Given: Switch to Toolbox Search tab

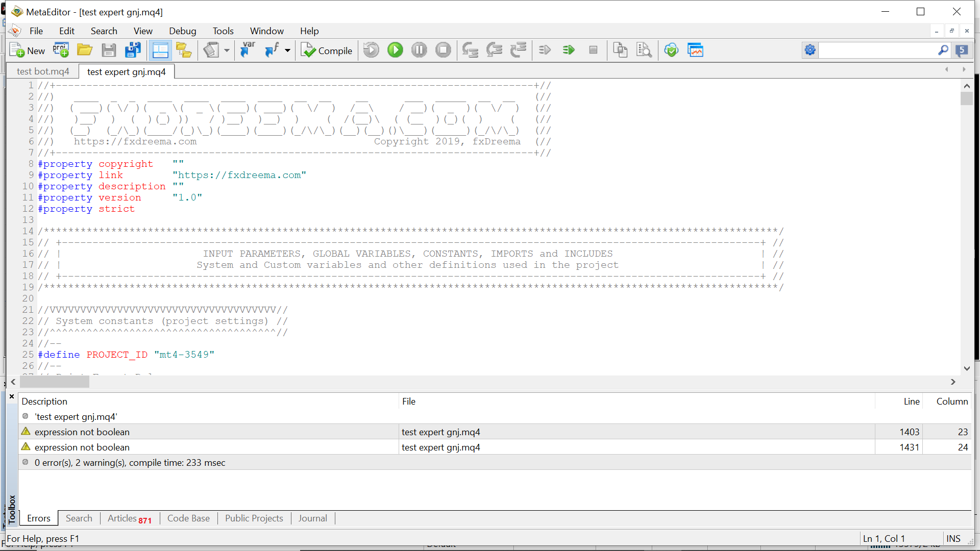Looking at the screenshot, I should [79, 518].
